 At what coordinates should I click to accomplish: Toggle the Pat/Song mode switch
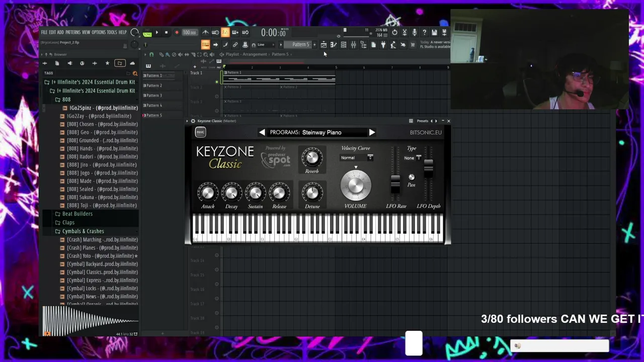point(147,32)
